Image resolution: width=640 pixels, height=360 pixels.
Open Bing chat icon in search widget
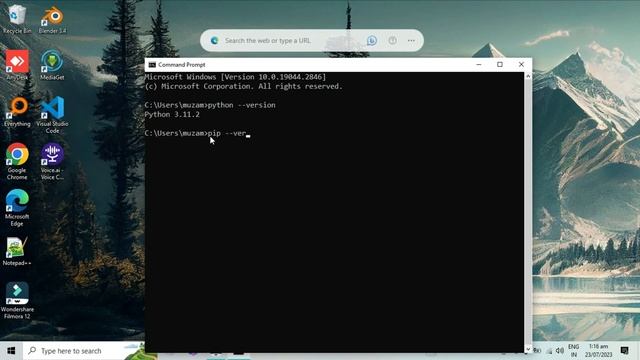click(x=371, y=40)
